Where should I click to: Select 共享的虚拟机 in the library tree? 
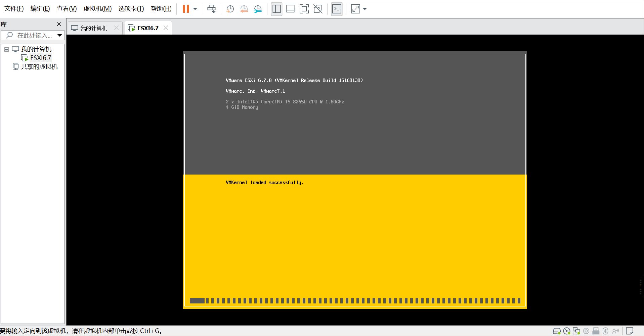point(39,67)
